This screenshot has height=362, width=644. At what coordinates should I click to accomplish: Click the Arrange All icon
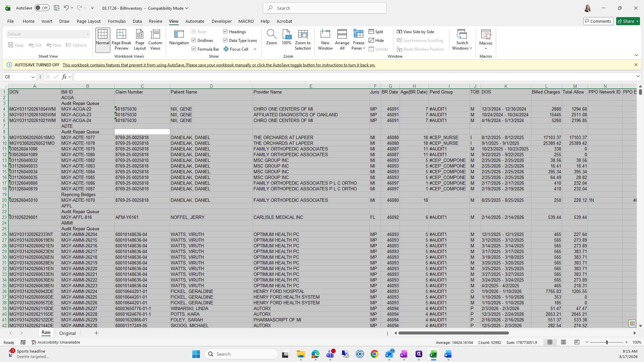click(x=342, y=40)
